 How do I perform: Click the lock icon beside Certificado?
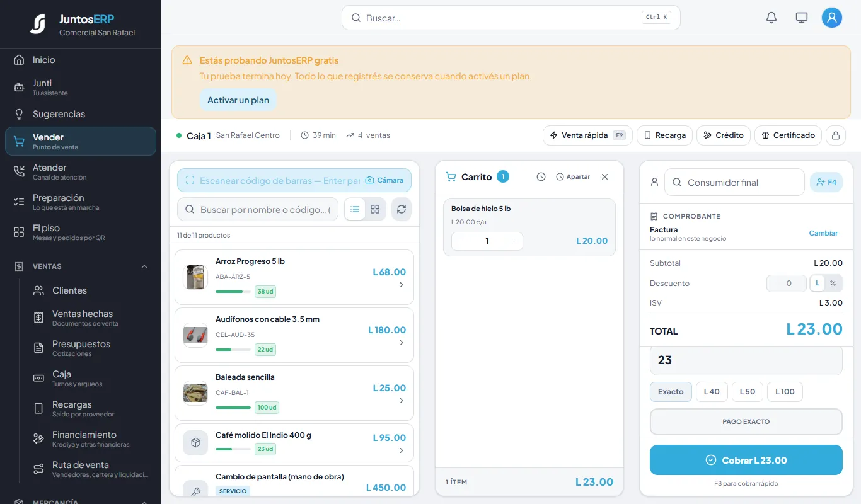[x=836, y=135]
